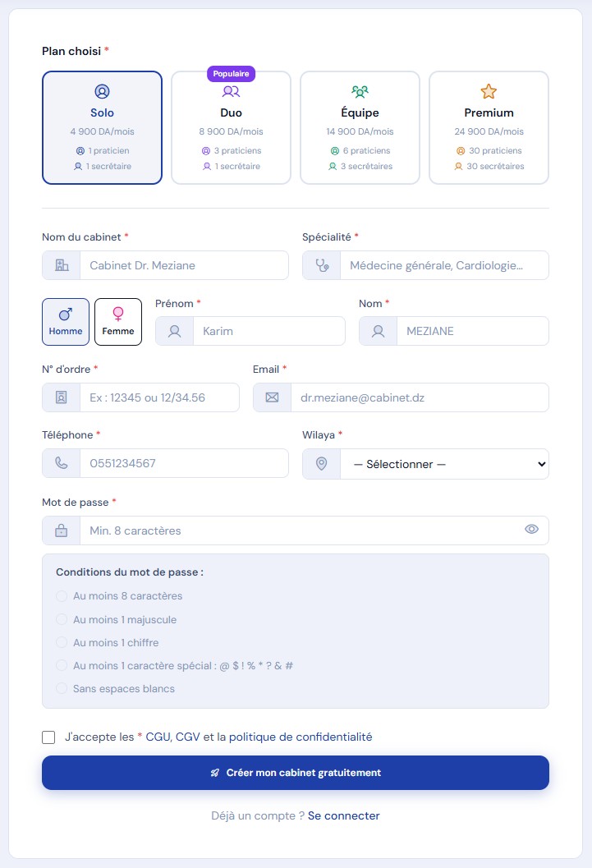Click the person icon beside Nom field
Screen dimensions: 592x868
[378, 331]
